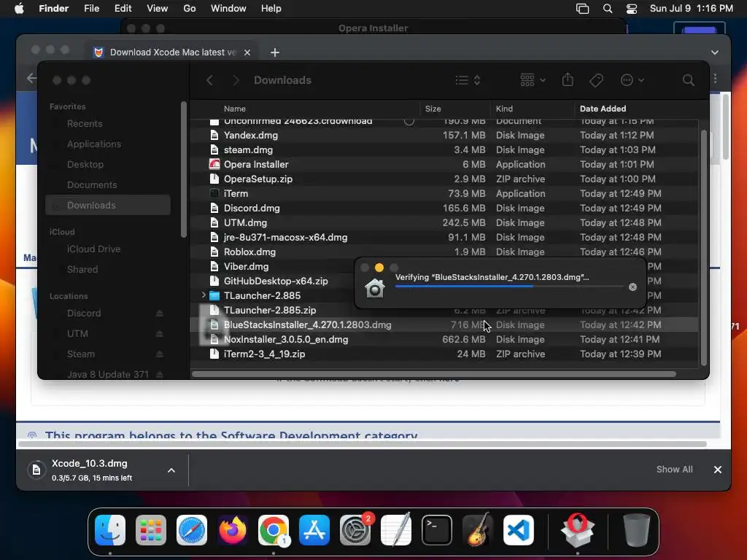
Task: Click Finder search magnifier icon
Action: tap(688, 80)
